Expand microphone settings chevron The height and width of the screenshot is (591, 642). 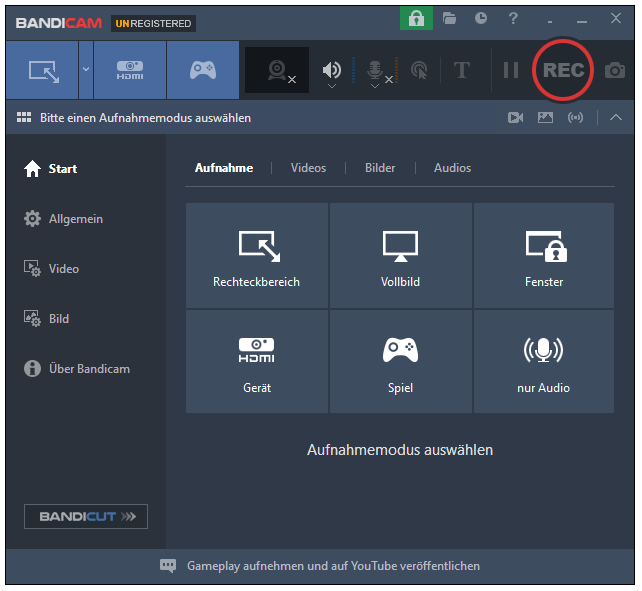point(375,86)
